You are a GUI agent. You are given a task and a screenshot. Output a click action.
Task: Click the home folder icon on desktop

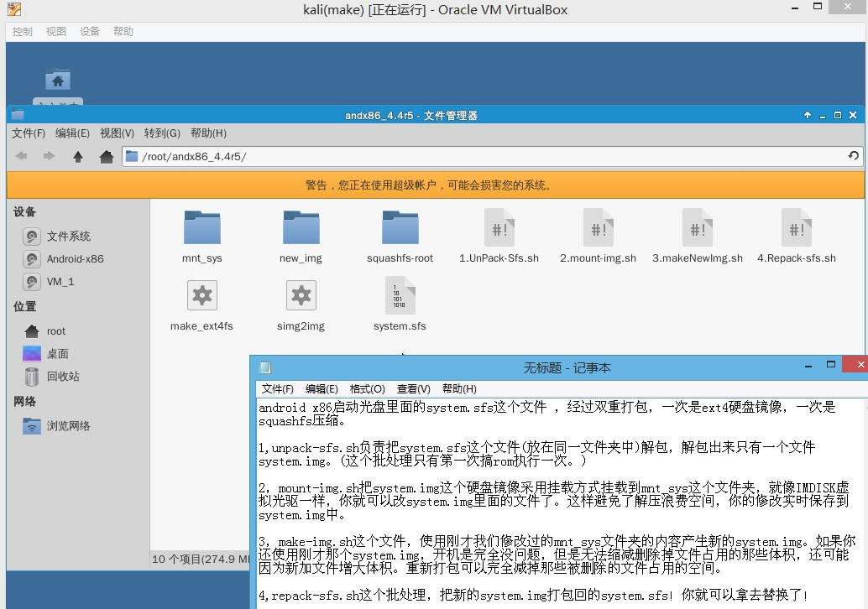58,81
